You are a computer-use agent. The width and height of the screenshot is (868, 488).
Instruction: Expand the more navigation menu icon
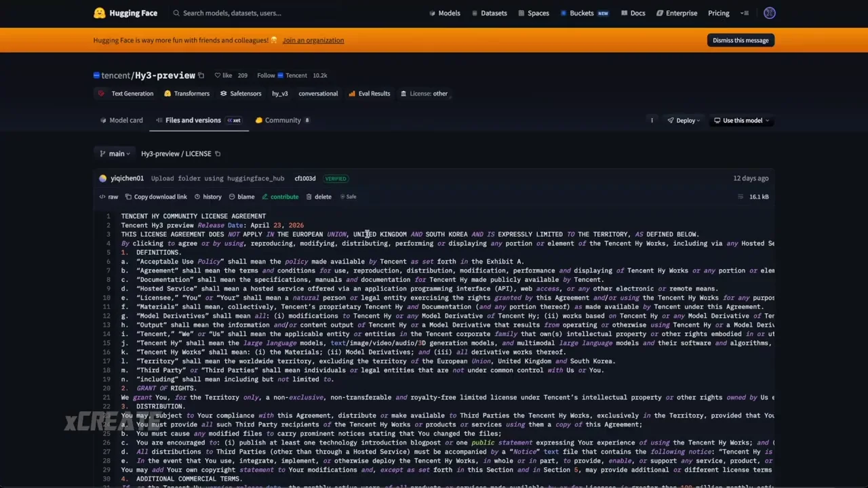coord(745,13)
